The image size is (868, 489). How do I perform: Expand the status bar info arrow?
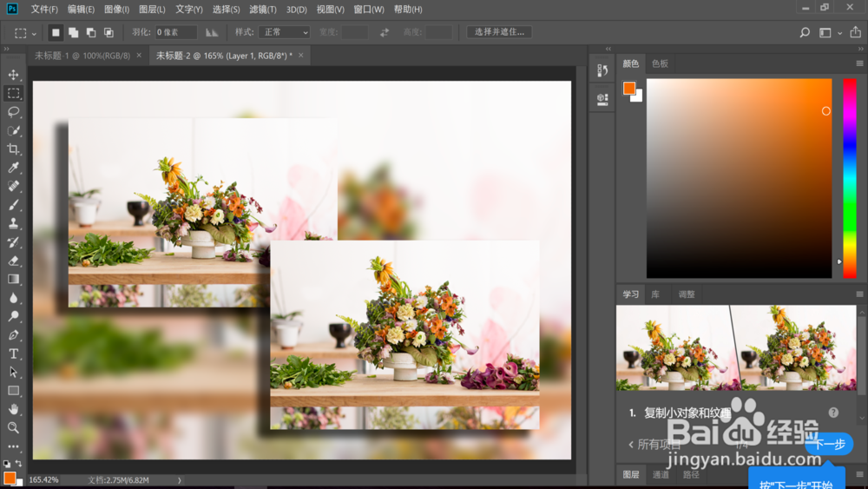coord(180,480)
